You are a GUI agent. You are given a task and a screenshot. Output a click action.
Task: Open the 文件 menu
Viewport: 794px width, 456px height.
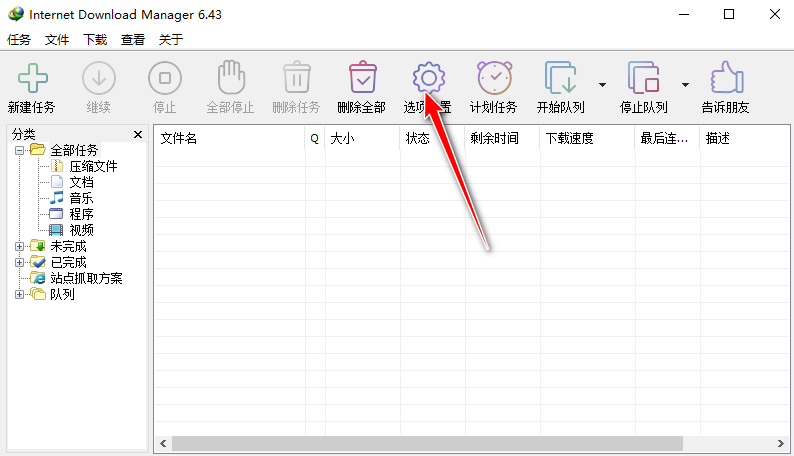tap(57, 39)
